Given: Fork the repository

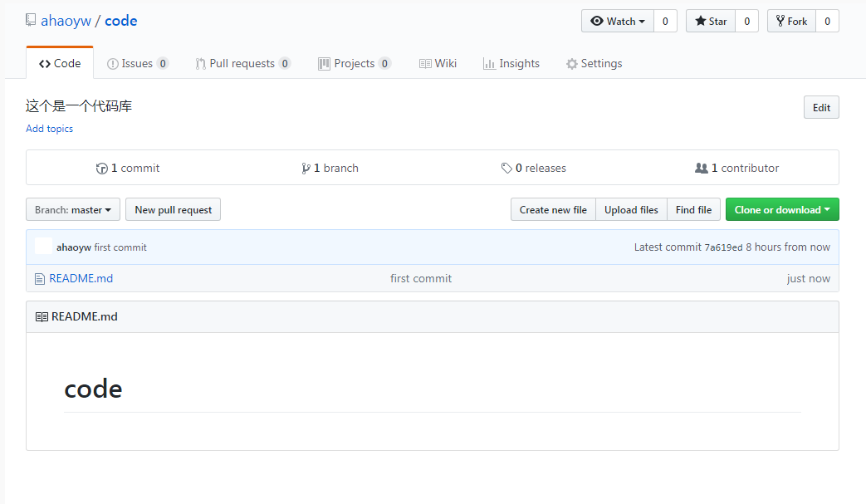Looking at the screenshot, I should [x=791, y=22].
